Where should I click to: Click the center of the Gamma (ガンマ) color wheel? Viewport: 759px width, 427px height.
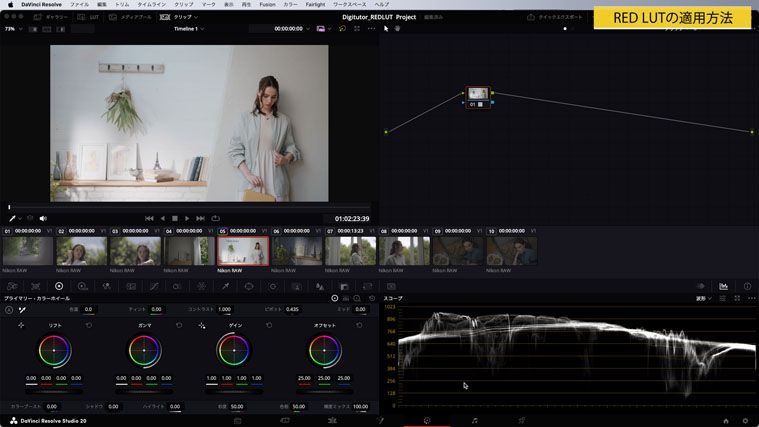pos(145,350)
